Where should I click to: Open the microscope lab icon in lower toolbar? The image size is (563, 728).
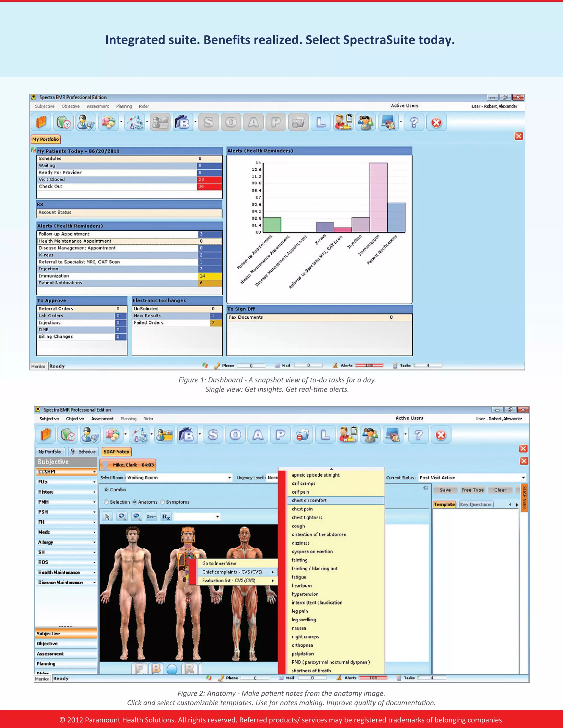pos(139,435)
